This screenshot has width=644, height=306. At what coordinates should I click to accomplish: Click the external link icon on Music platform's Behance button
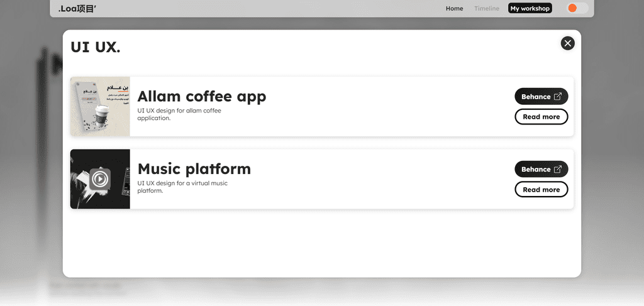click(x=557, y=169)
